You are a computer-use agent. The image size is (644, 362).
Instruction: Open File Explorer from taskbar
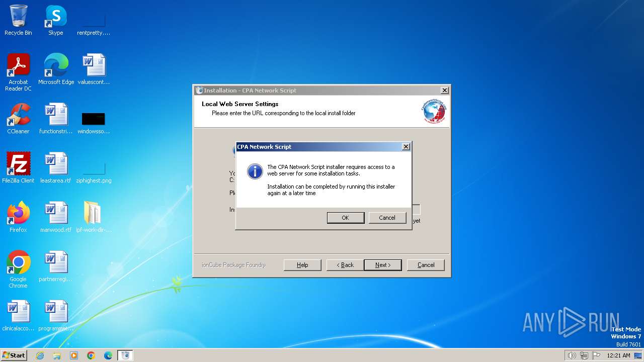tap(57, 355)
